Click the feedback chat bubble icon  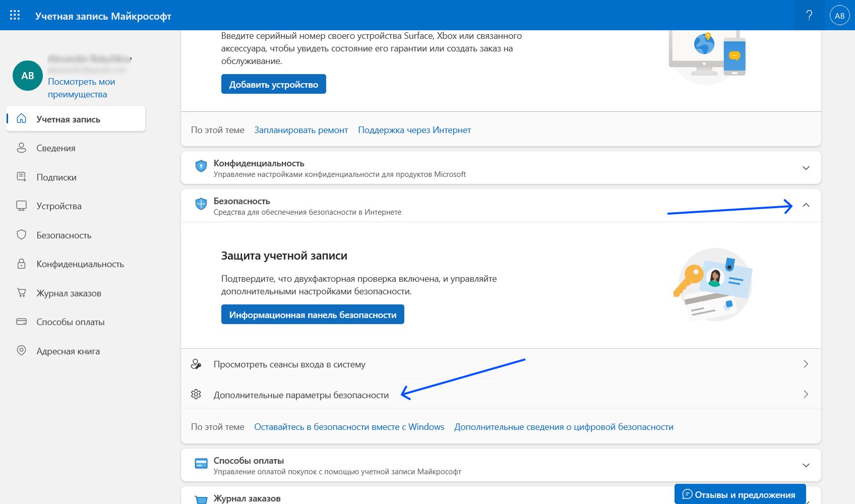(687, 494)
